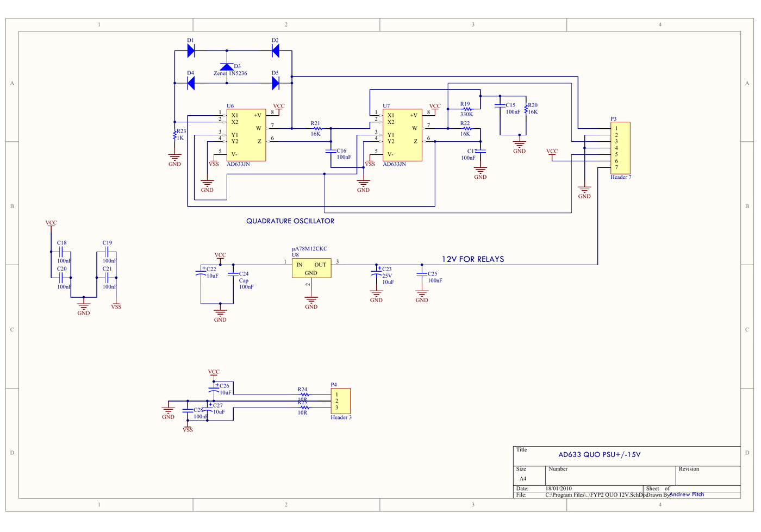The height and width of the screenshot is (532, 761).
Task: Click the R22 16K resistor symbol
Action: point(467,129)
